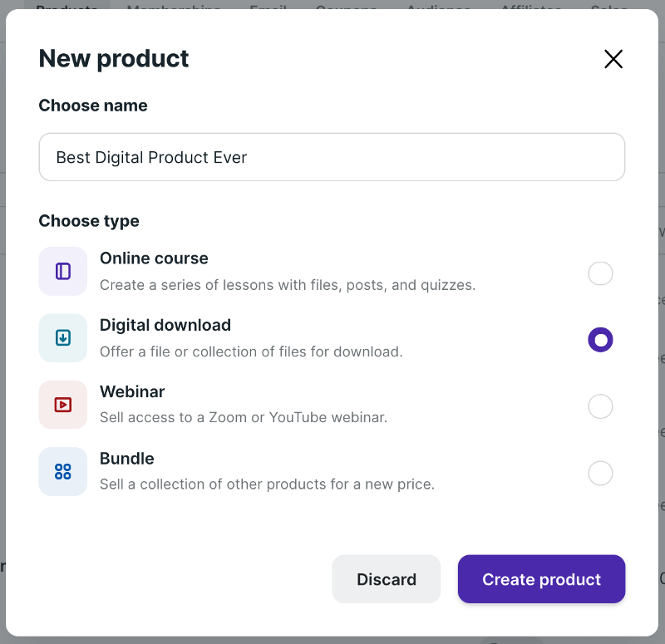Select the Online course radio button

pyautogui.click(x=600, y=273)
